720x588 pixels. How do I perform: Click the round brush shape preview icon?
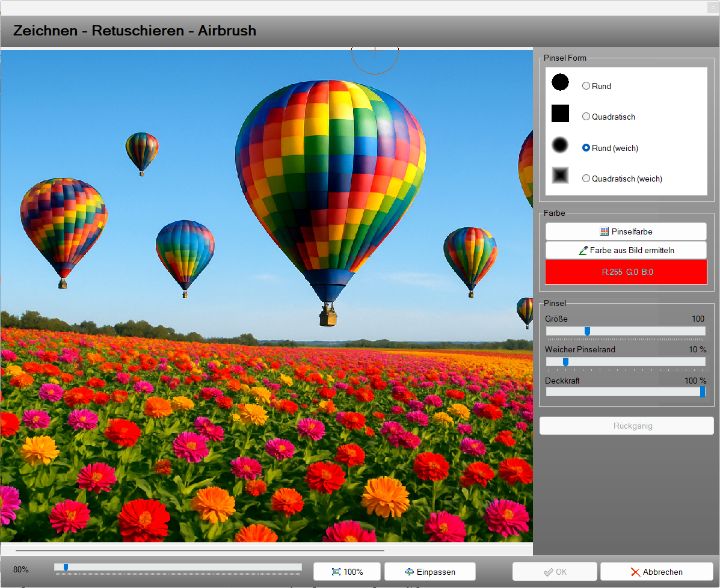click(560, 82)
